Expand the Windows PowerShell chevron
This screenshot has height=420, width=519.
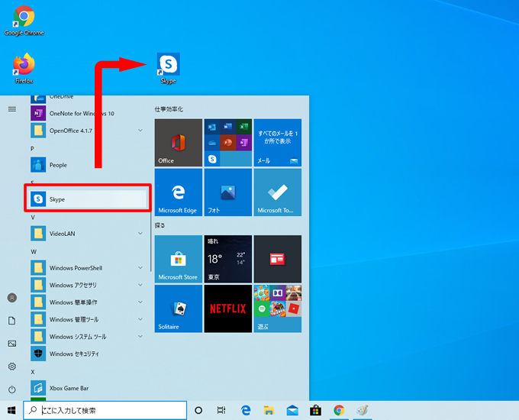[x=140, y=267]
